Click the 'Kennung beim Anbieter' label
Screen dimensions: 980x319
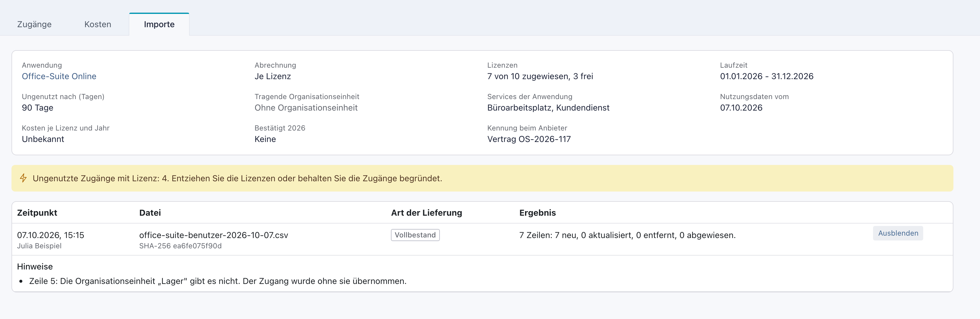(527, 128)
